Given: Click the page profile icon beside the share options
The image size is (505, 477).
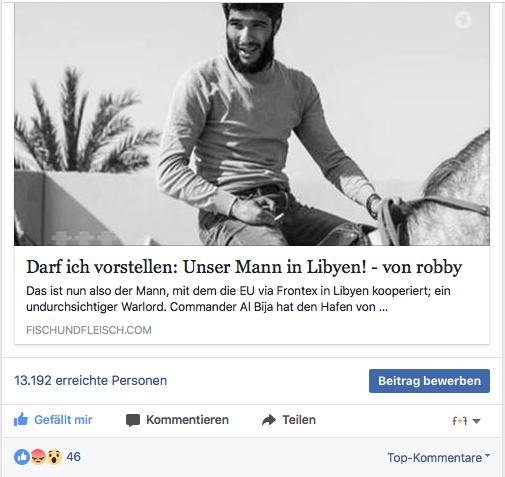Looking at the screenshot, I should point(459,421).
